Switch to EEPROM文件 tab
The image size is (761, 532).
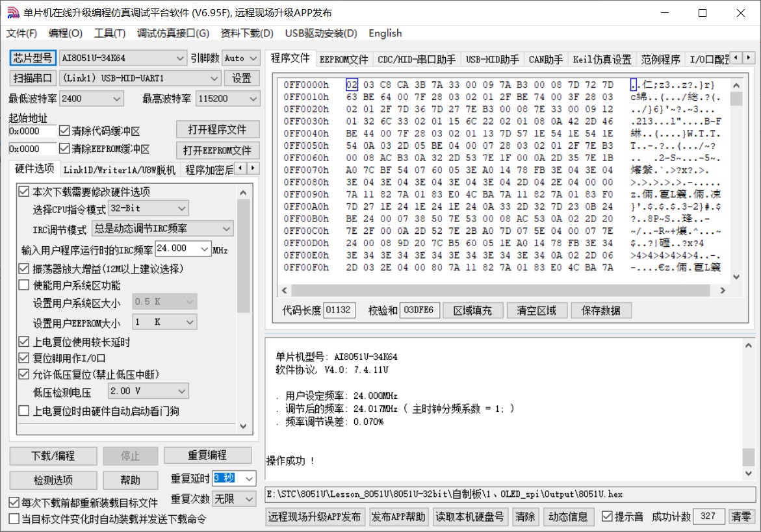(x=344, y=59)
